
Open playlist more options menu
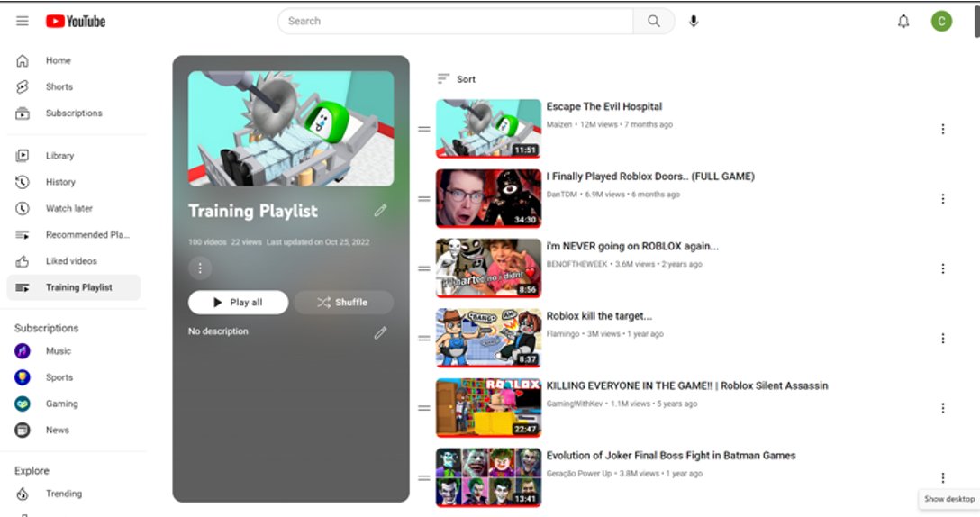pos(200,268)
